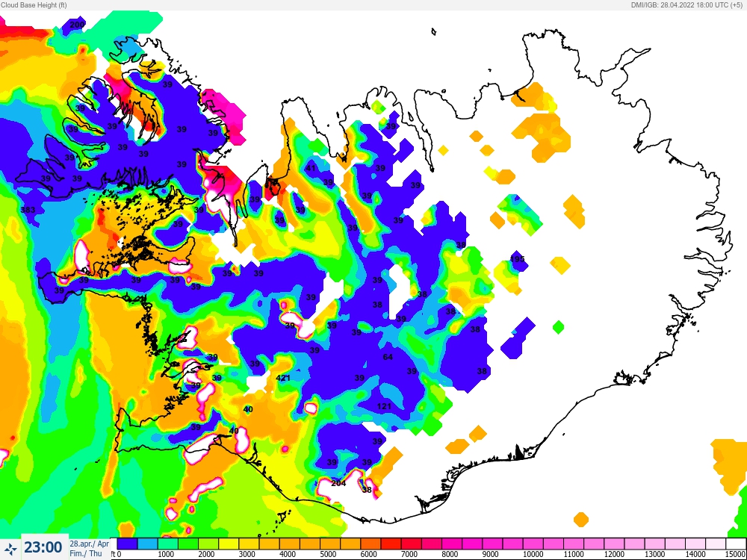The height and width of the screenshot is (560, 747).
Task: Pick the dark blue legend swatch at 0
Action: point(127,544)
